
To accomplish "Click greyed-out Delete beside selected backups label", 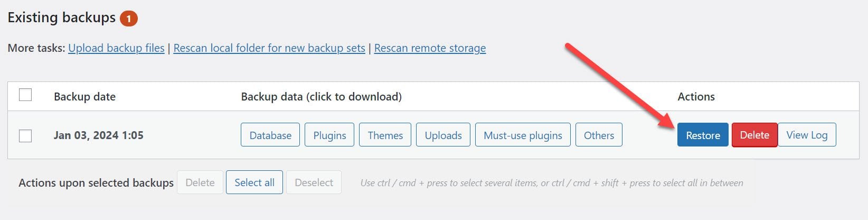I will click(x=200, y=182).
